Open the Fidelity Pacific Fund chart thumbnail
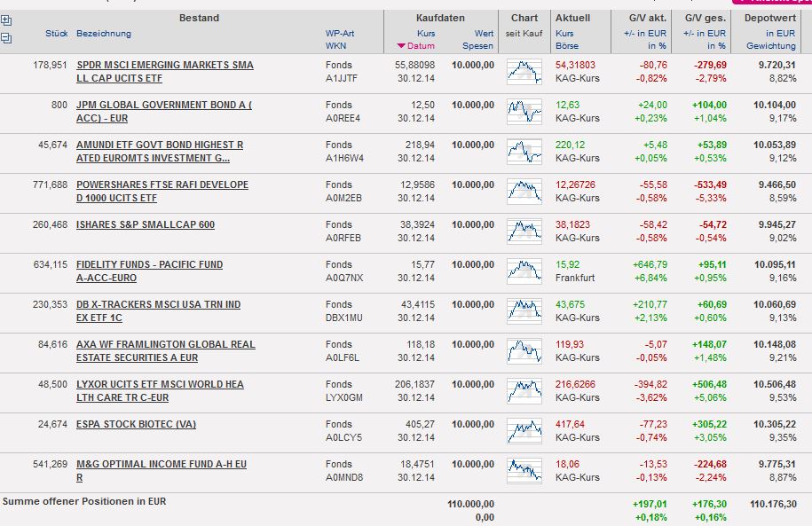 [x=524, y=271]
